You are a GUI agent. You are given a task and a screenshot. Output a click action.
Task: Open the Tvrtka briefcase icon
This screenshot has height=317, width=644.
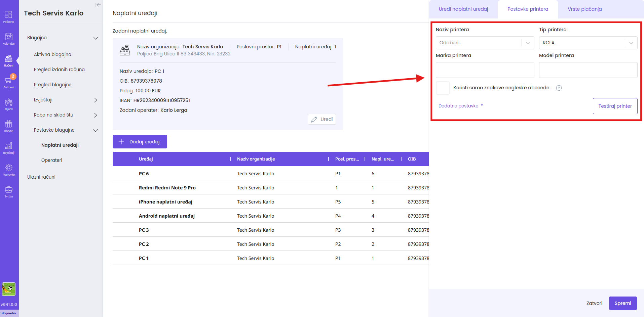point(9,191)
